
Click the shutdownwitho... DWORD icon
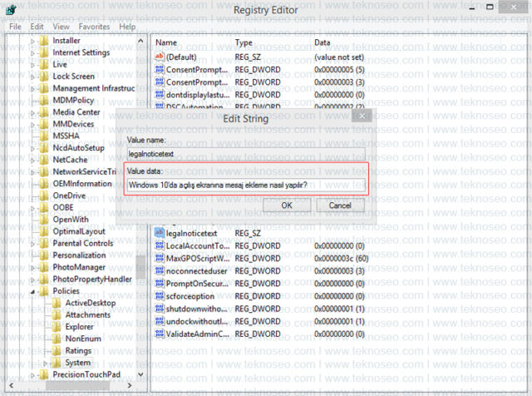pos(159,309)
